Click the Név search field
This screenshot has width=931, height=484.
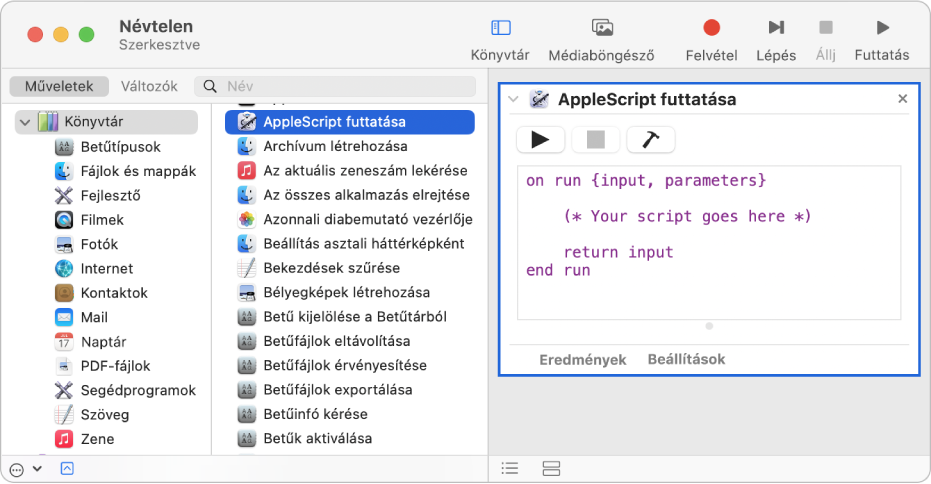tap(340, 87)
